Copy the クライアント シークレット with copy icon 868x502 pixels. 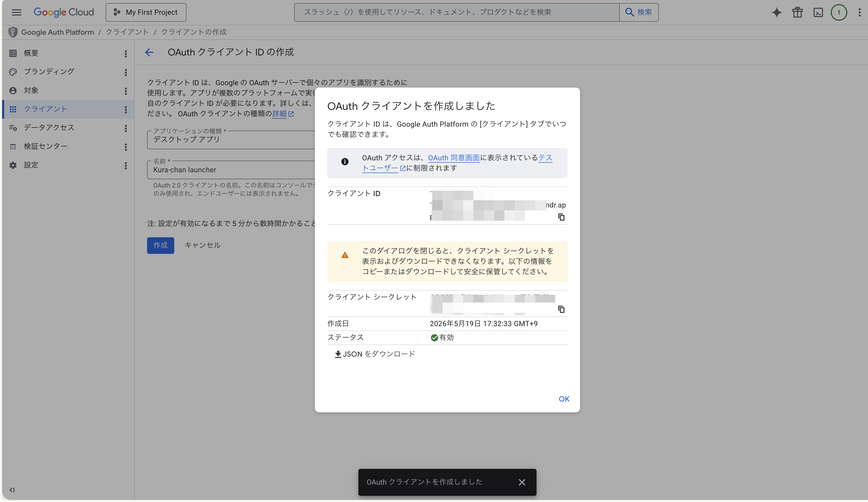(561, 309)
